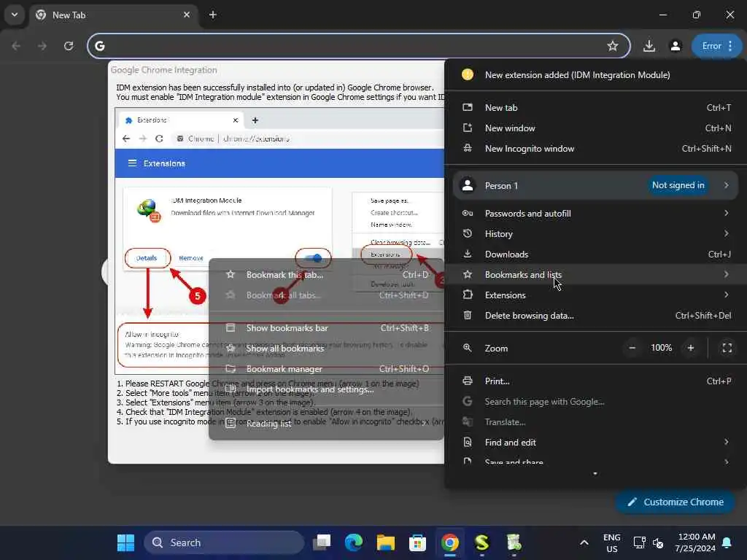This screenshot has height=560, width=747.
Task: Expand Bookmarks and lists submenu
Action: (x=595, y=275)
